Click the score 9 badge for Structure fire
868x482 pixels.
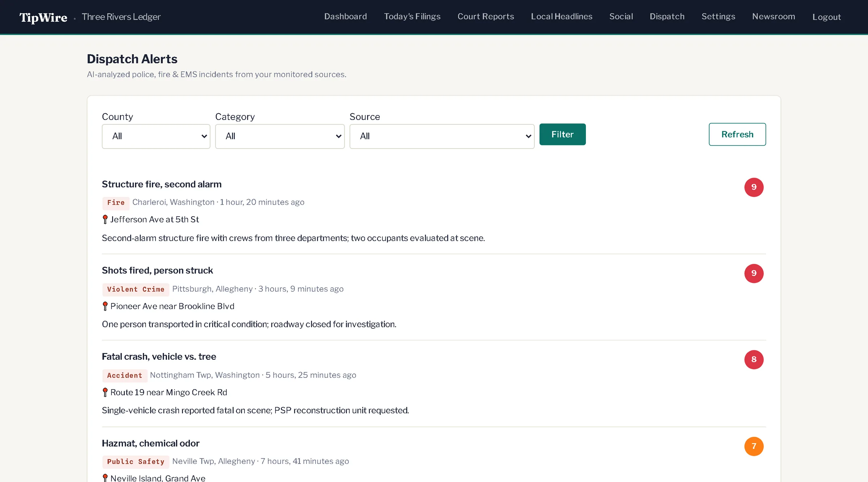754,187
